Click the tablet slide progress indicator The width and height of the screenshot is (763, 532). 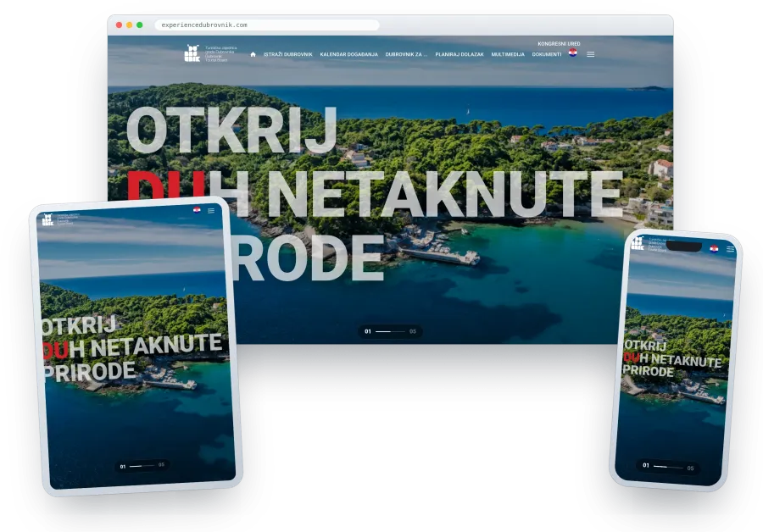[142, 465]
